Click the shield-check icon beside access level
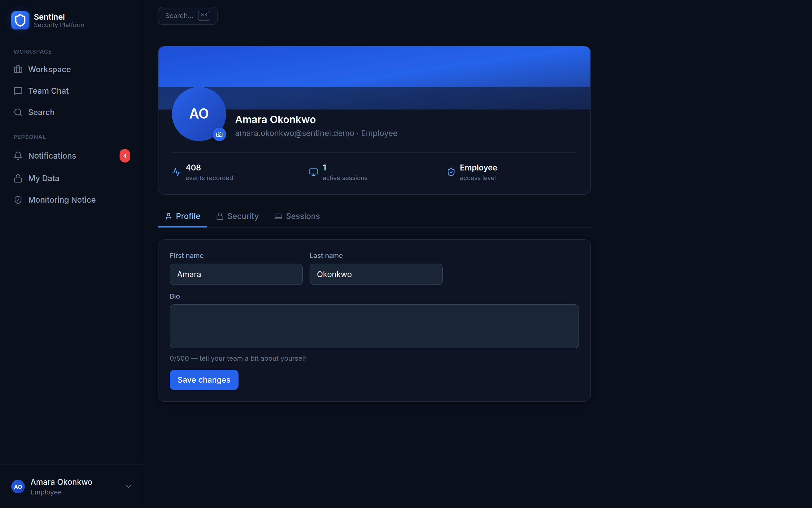The image size is (812, 508). click(451, 172)
